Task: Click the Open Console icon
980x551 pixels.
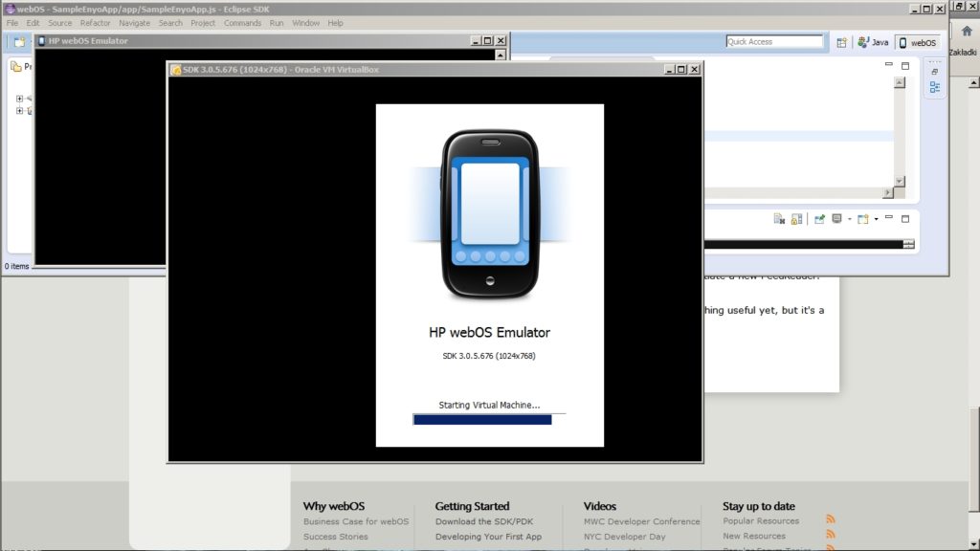Action: coord(863,219)
